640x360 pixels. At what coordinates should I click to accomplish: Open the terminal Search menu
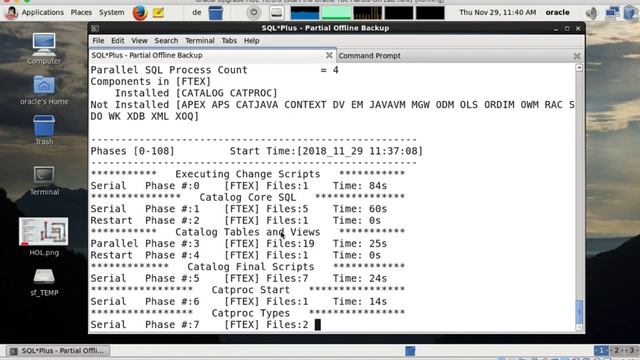(x=166, y=40)
